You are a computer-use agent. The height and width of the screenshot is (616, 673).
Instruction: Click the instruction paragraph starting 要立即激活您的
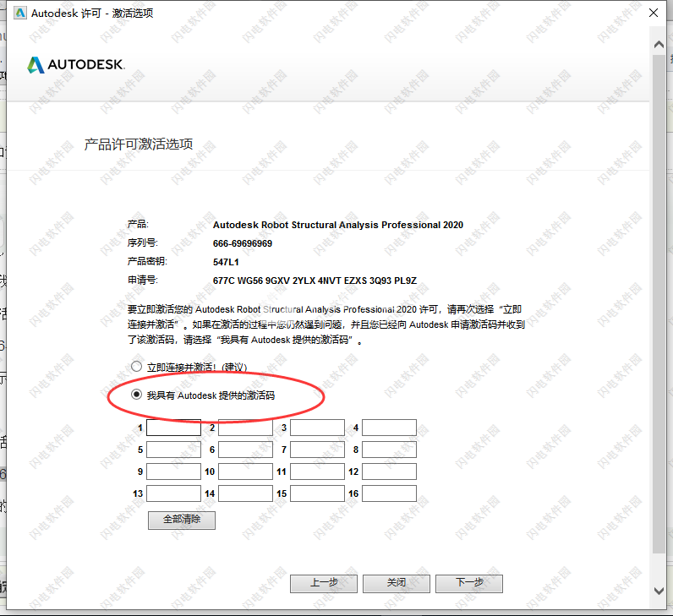pos(326,324)
